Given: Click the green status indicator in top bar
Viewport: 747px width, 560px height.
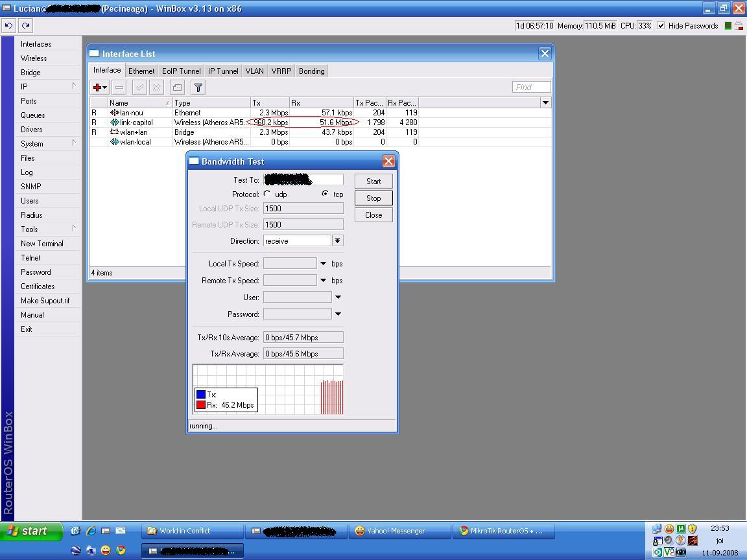Looking at the screenshot, I should pyautogui.click(x=728, y=26).
